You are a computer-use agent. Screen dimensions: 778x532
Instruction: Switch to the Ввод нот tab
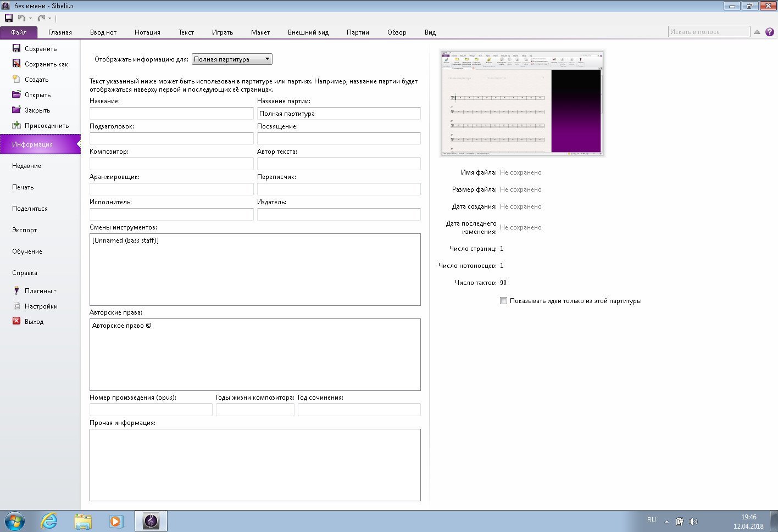[x=103, y=32]
